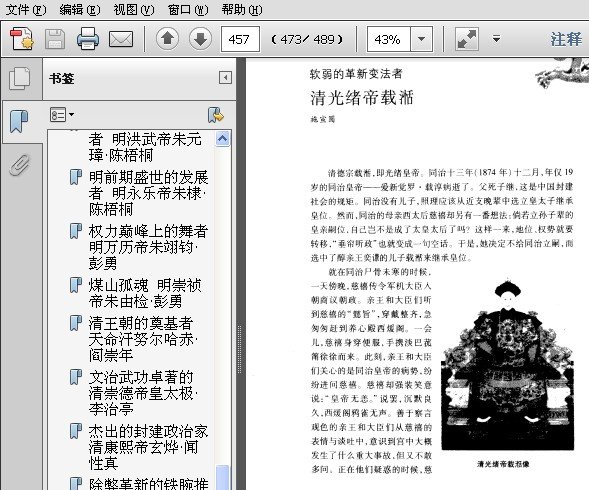Open bookmark 清王朝的奠基者 天命汗努尔哈赤
589x490 pixels.
pos(142,339)
